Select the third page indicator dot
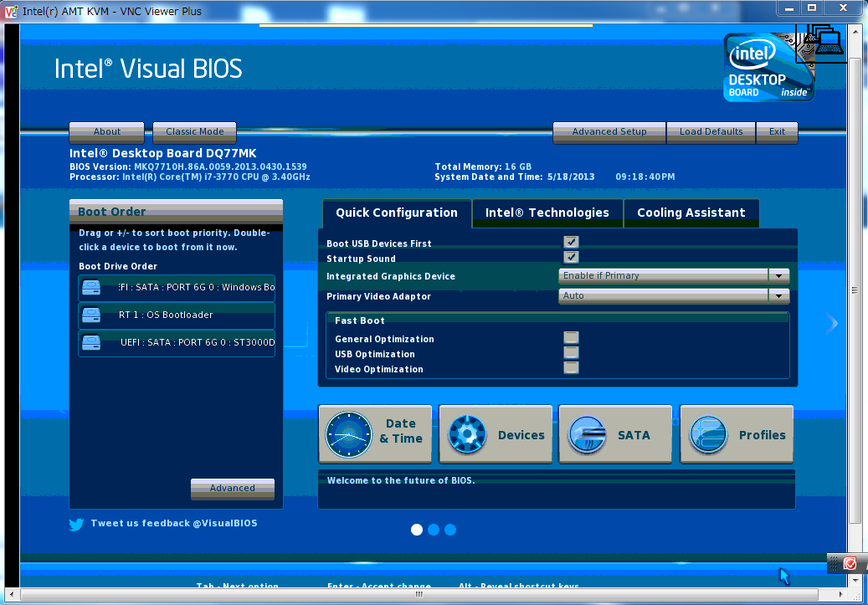Viewport: 868px width, 605px height. [x=450, y=530]
